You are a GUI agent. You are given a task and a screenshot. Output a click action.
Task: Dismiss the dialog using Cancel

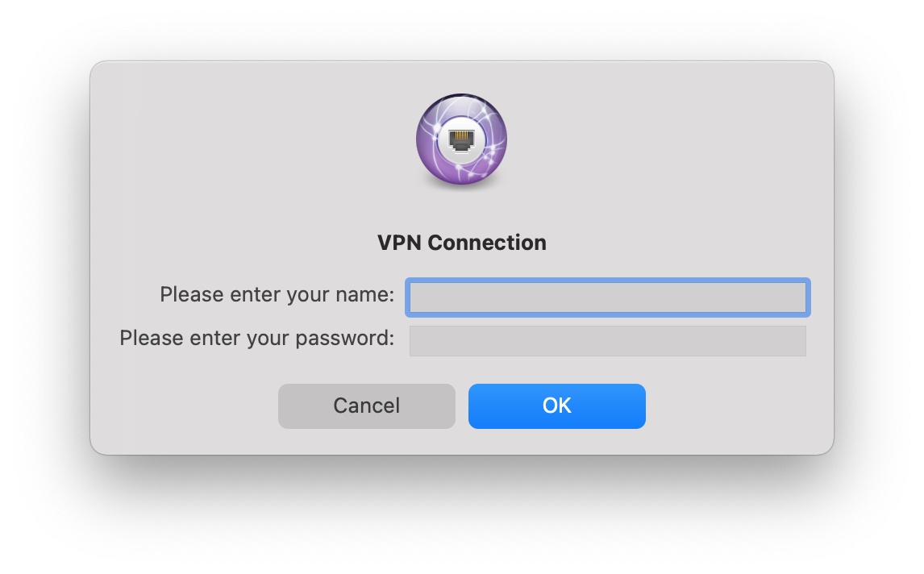[367, 406]
